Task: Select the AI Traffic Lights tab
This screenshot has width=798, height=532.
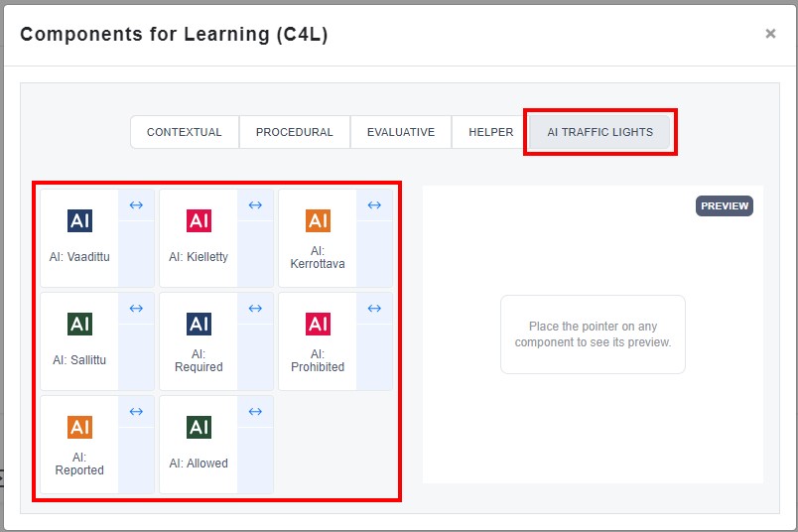Action: [x=599, y=132]
